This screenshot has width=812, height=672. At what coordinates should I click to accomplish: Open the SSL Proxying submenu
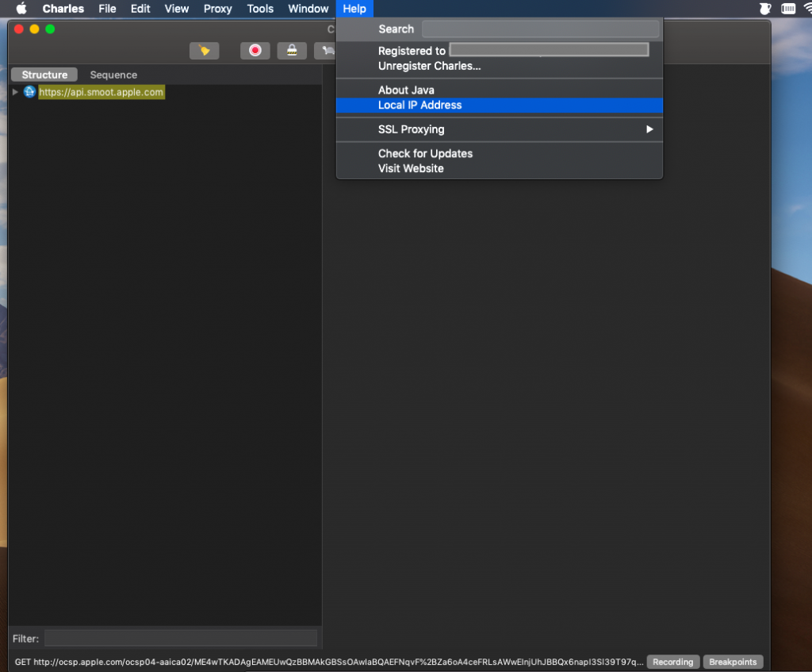tap(500, 129)
